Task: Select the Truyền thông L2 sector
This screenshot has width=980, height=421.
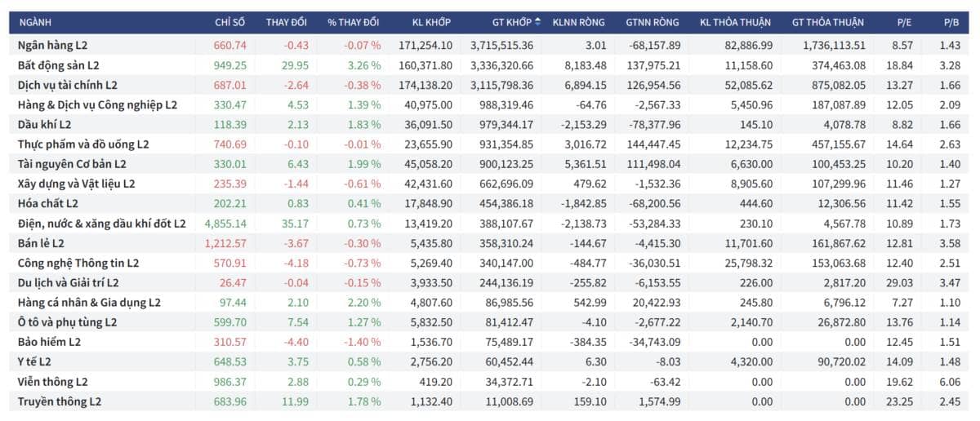Action: 60,401
